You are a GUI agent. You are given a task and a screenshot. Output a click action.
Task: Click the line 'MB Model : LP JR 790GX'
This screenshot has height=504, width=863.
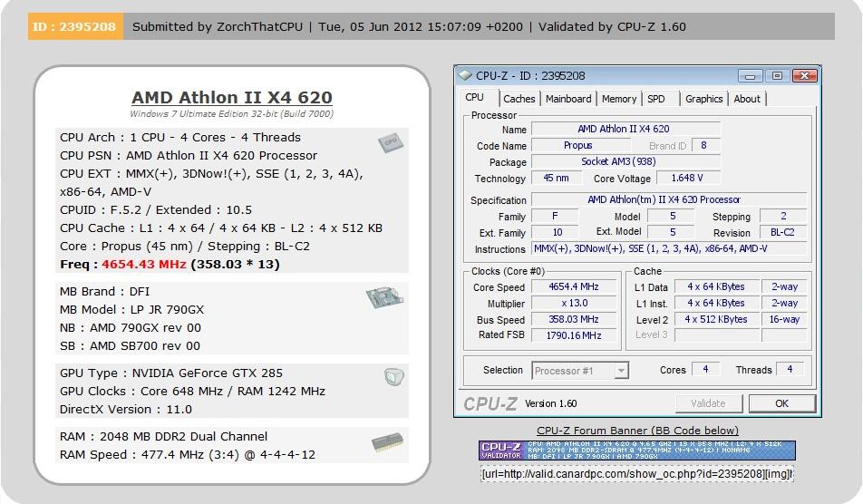(132, 310)
